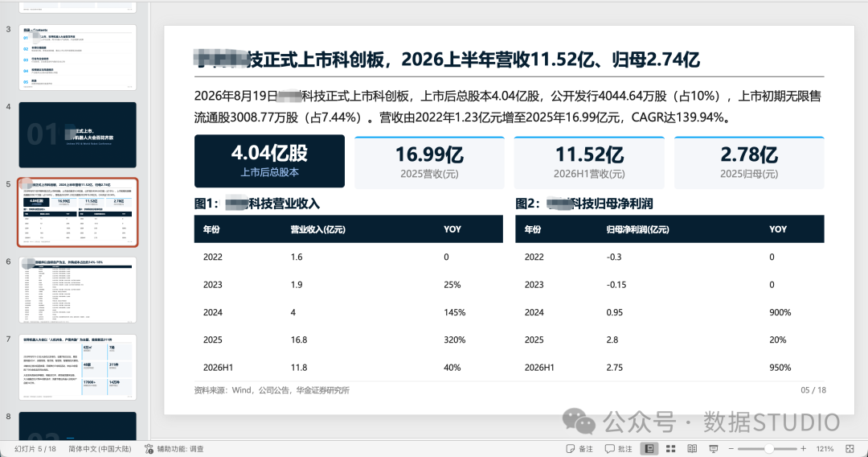Click 幻灯片 5 / 18 slide counter

(35, 449)
